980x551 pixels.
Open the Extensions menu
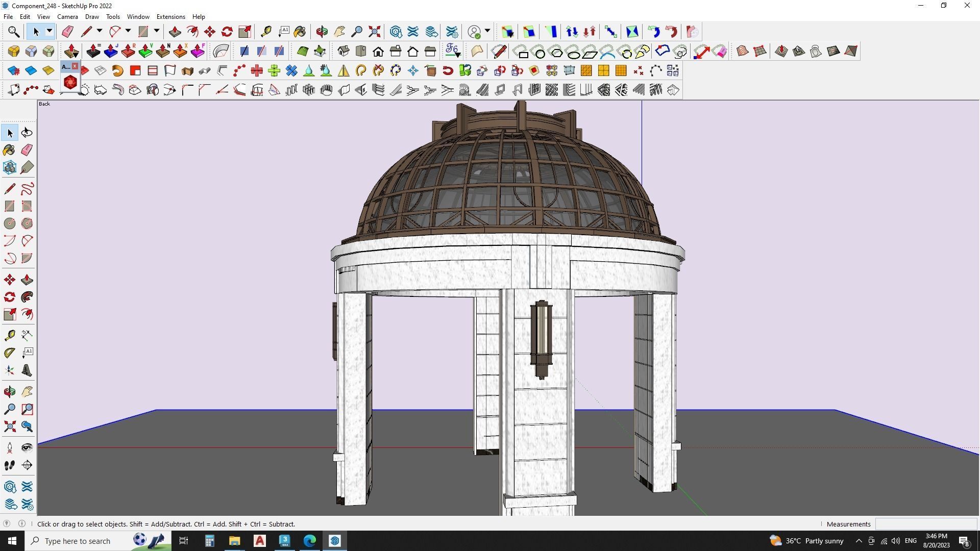[x=170, y=17]
